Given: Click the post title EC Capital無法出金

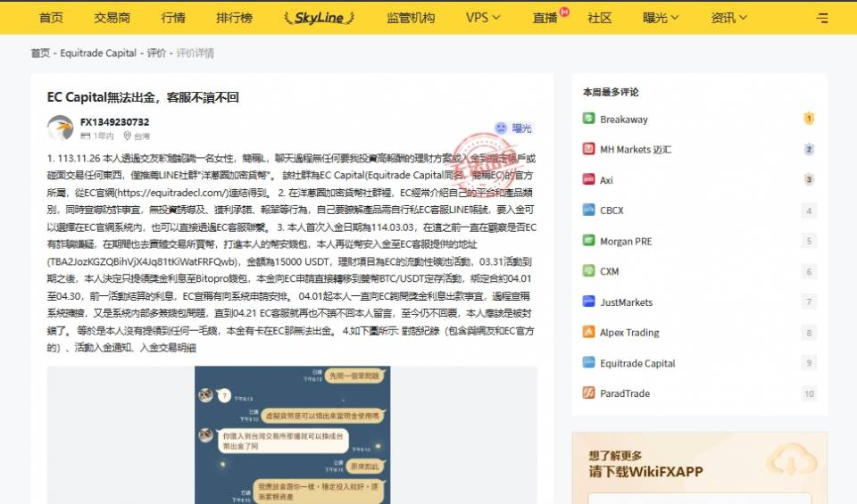Looking at the screenshot, I should (143, 97).
